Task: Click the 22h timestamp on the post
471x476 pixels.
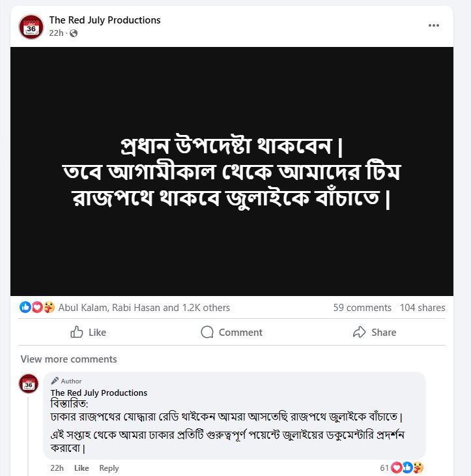Action: (56, 33)
